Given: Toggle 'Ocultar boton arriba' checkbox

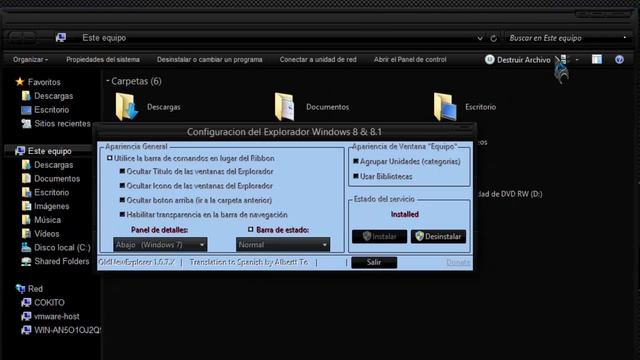Looking at the screenshot, I should point(122,200).
